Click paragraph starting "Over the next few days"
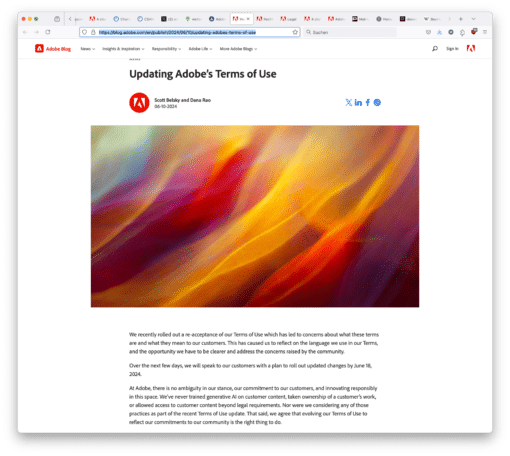Screen dimensions: 510x456 click(250, 370)
